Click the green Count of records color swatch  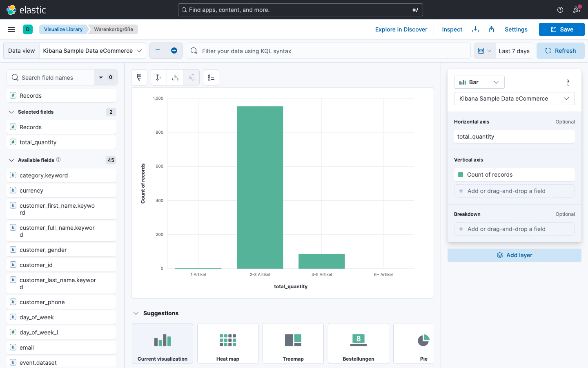[461, 175]
